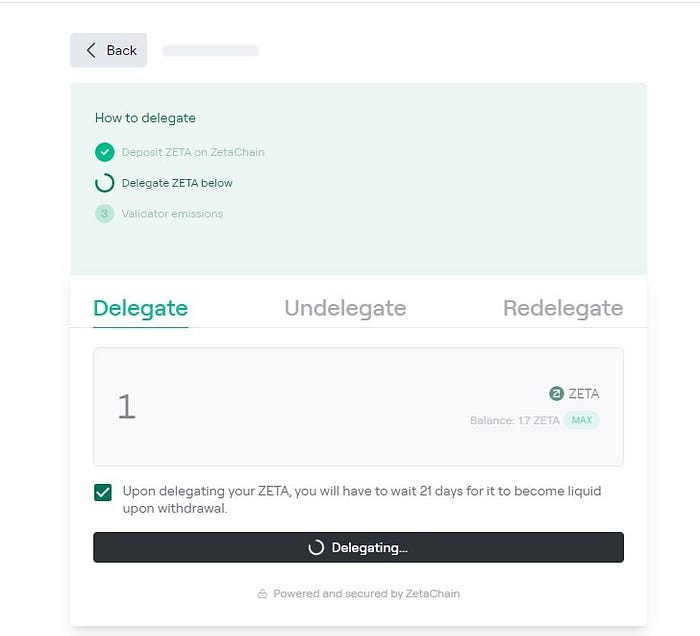Click the MAX balance button
700x636 pixels.
(581, 420)
